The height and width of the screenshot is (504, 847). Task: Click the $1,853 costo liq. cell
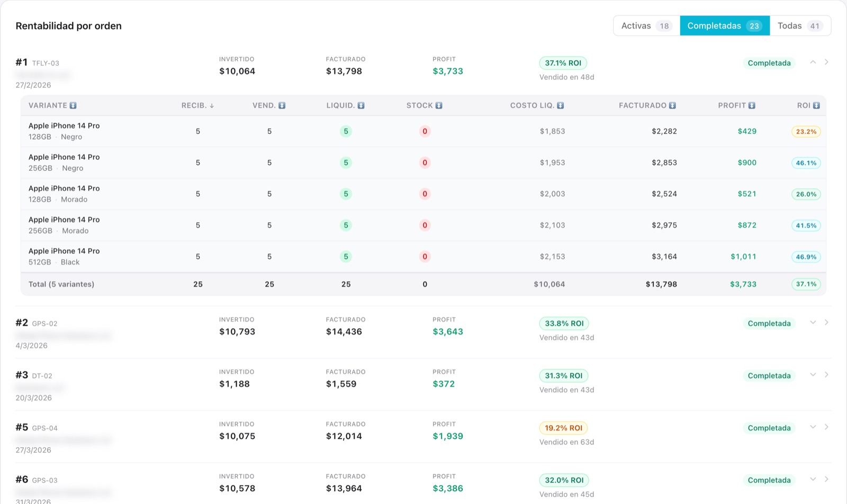(552, 131)
